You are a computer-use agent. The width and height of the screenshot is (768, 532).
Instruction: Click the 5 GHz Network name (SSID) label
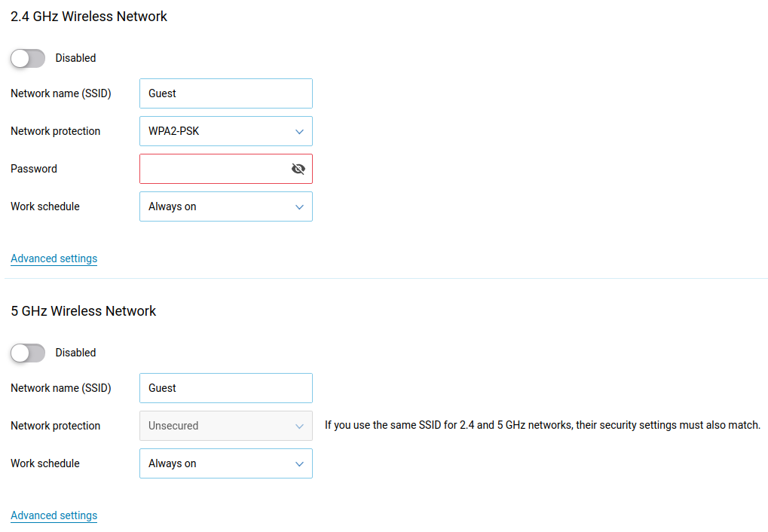61,388
